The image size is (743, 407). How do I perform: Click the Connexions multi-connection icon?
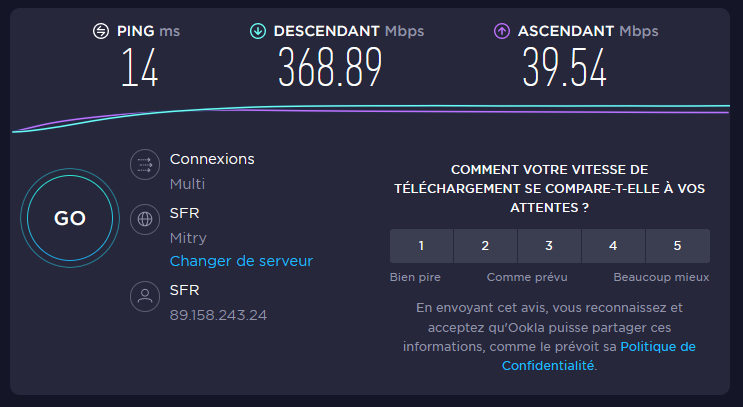146,165
